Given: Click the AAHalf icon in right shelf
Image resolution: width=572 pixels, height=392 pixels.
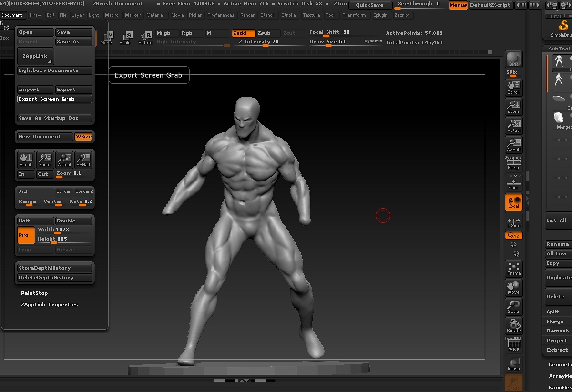Looking at the screenshot, I should pyautogui.click(x=513, y=144).
